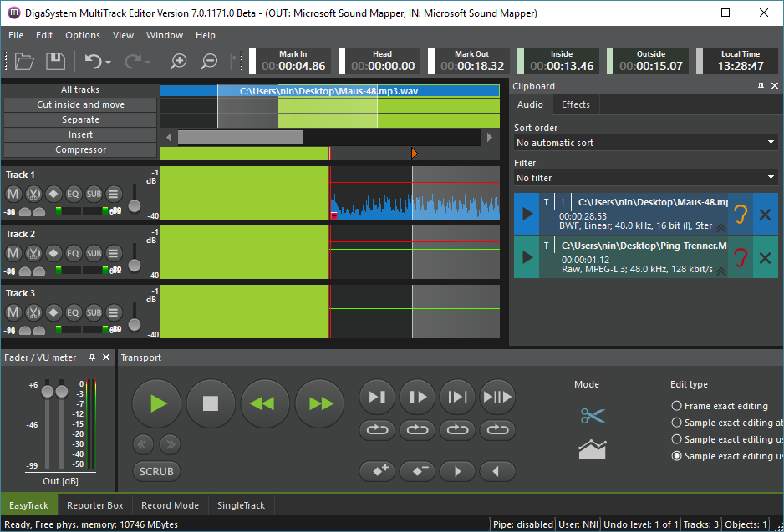Click the SUB button on Track 2
Viewport: 784px width, 532px height.
tap(94, 253)
